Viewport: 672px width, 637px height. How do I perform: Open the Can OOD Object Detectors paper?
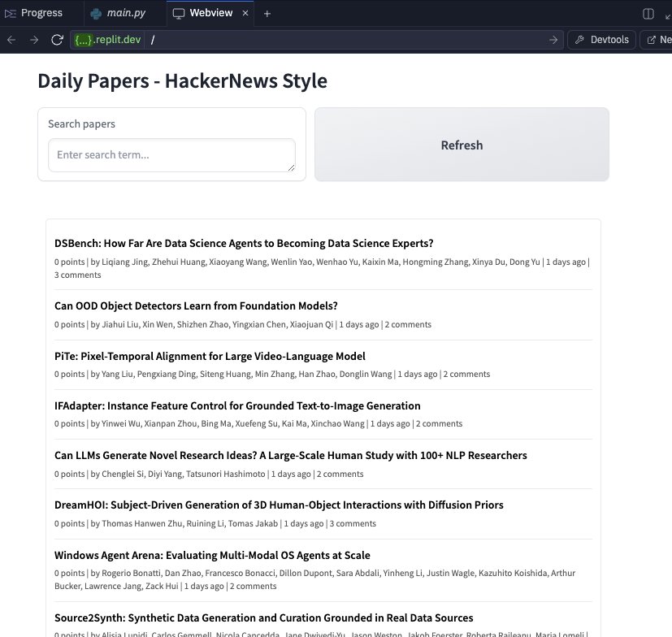click(196, 305)
